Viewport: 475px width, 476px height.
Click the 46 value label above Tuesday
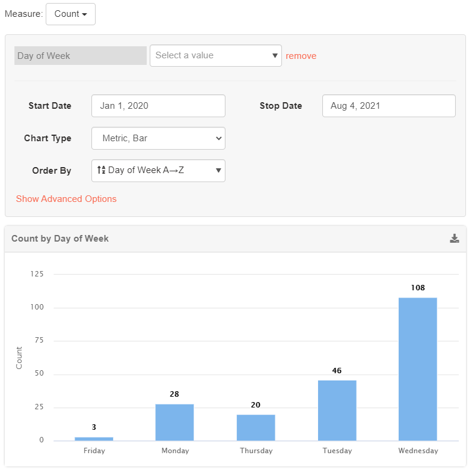coord(337,371)
